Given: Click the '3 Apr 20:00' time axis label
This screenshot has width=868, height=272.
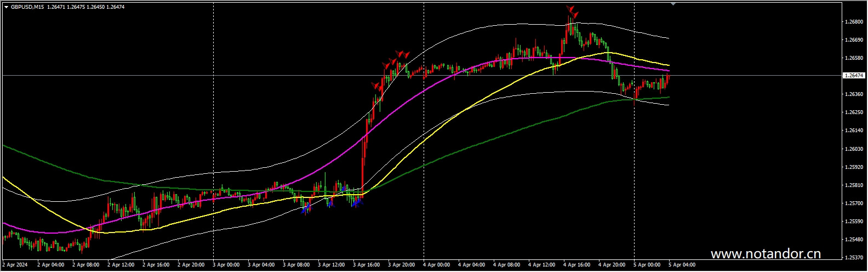Looking at the screenshot, I should click(x=401, y=265).
